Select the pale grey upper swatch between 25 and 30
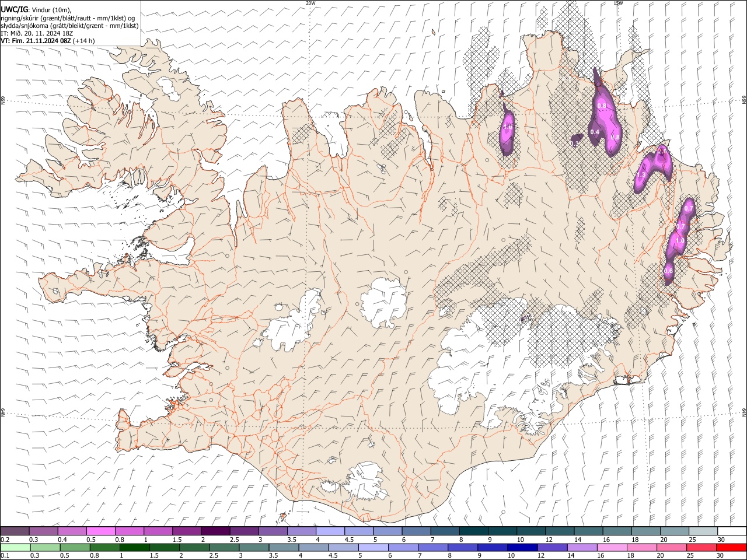 [x=703, y=531]
